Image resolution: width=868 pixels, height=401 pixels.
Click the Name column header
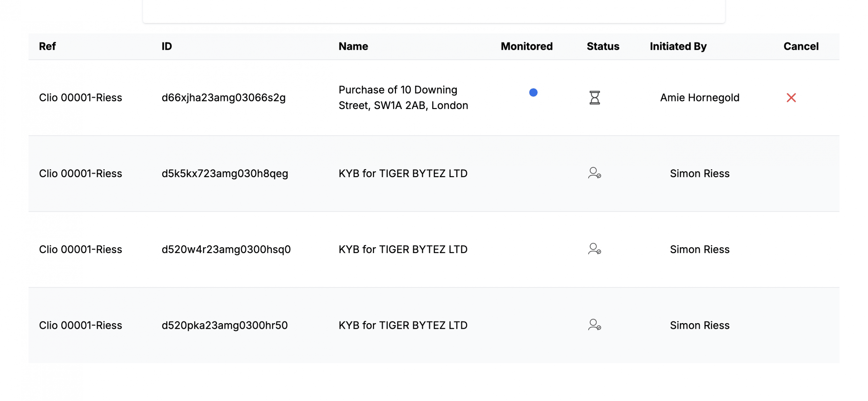[x=353, y=46]
